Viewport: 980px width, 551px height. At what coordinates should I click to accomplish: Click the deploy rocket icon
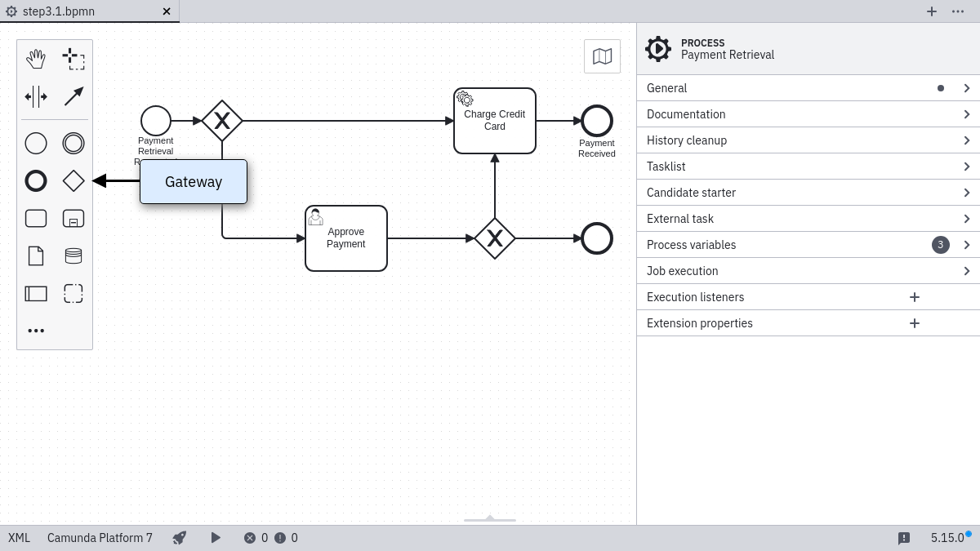point(180,537)
